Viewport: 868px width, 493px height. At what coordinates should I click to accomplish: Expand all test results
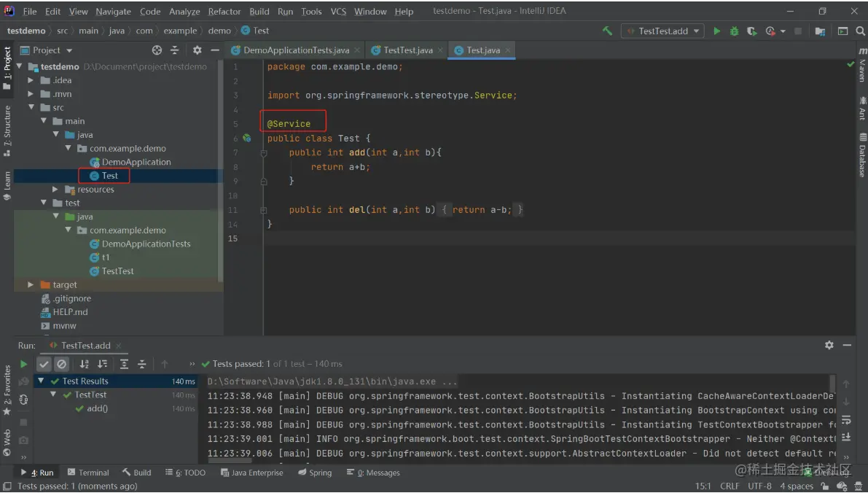(124, 364)
